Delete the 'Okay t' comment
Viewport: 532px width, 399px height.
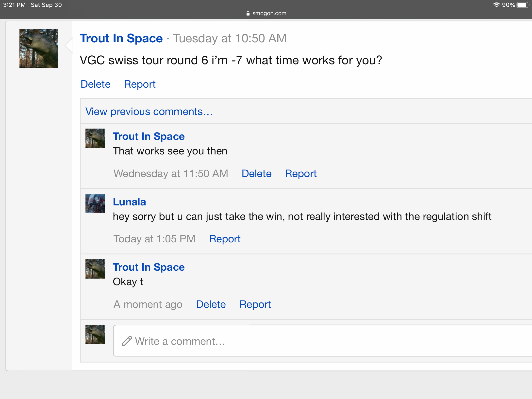[211, 304]
